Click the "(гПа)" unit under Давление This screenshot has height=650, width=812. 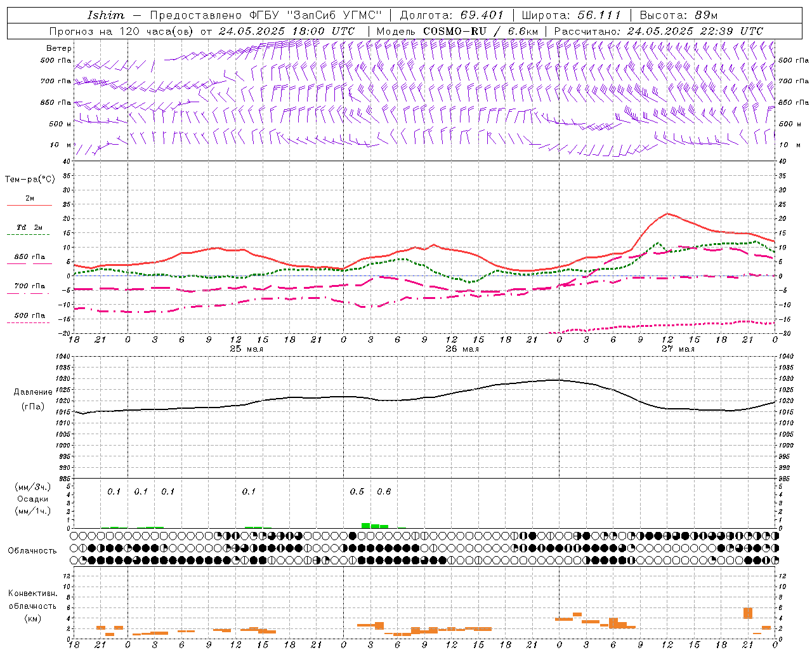coord(33,407)
